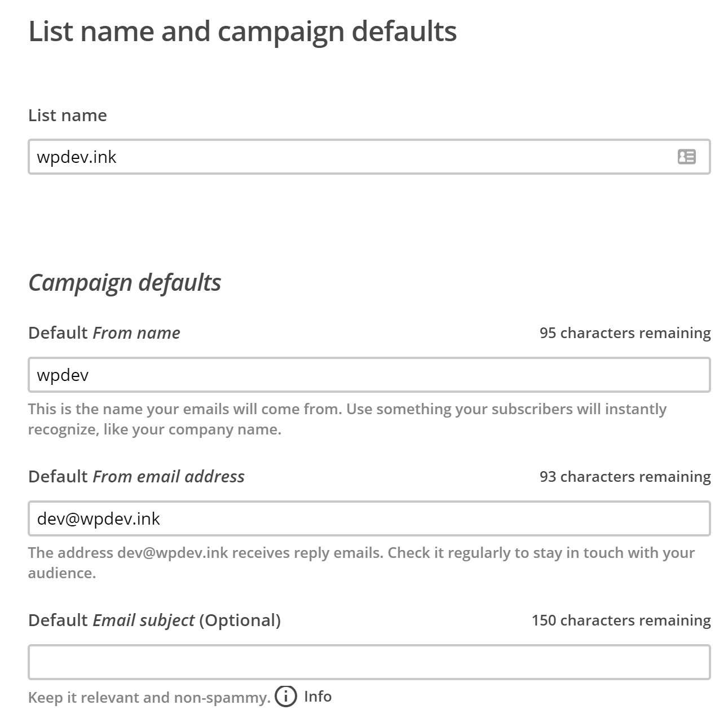Image resolution: width=728 pixels, height=714 pixels.
Task: Click "Check it regularly" in the email helper text
Action: pyautogui.click(x=448, y=553)
